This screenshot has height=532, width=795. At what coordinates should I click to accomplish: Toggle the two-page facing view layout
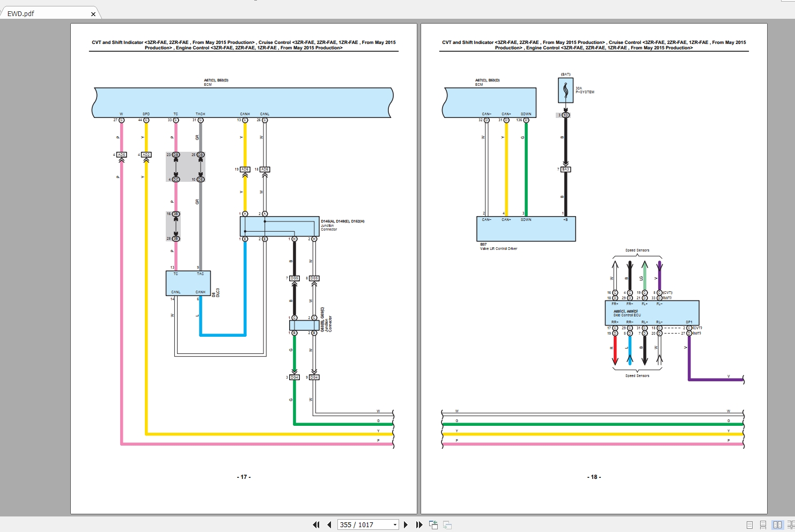(x=777, y=524)
